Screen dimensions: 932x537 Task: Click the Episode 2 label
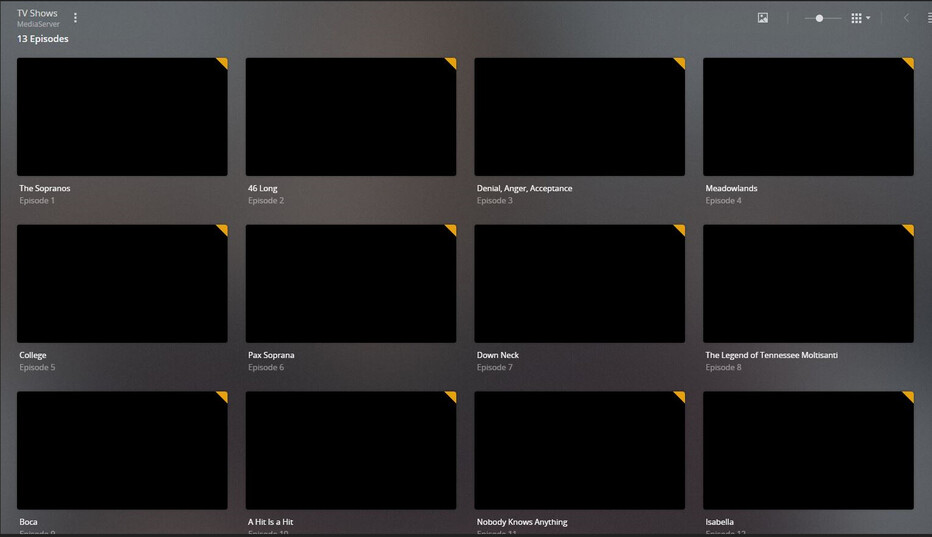(266, 200)
